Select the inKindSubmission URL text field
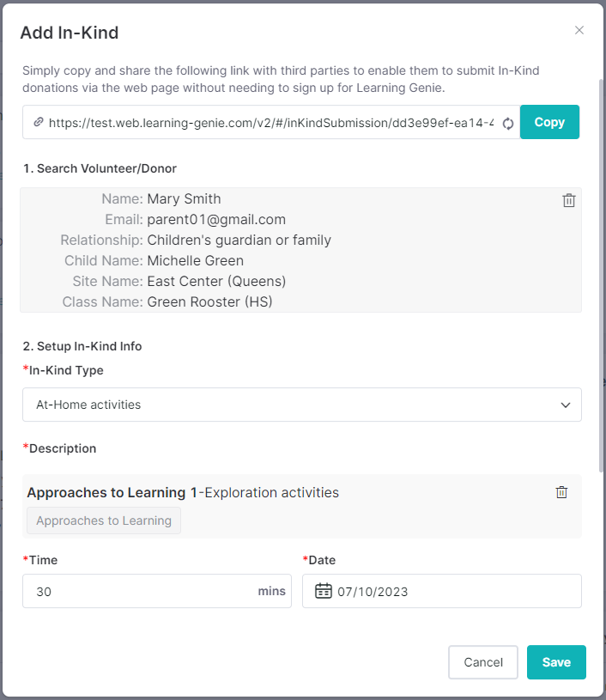 click(x=271, y=122)
